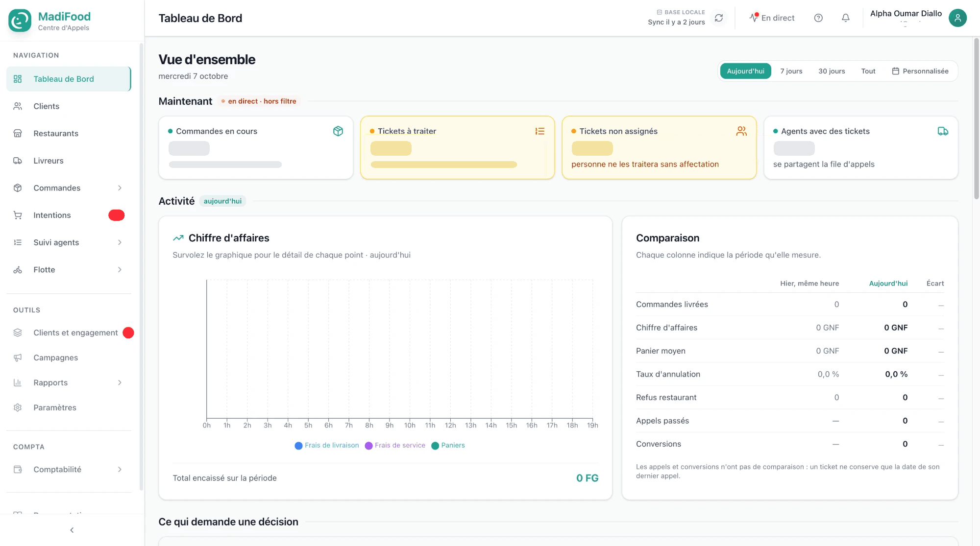This screenshot has height=546, width=980.
Task: Open Tableau de Bord in sidebar
Action: [69, 79]
